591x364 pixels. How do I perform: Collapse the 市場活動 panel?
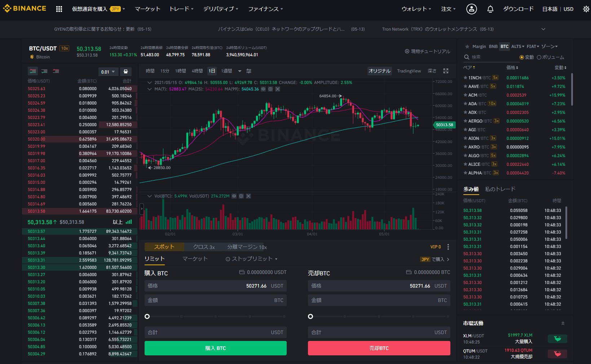pos(563,323)
